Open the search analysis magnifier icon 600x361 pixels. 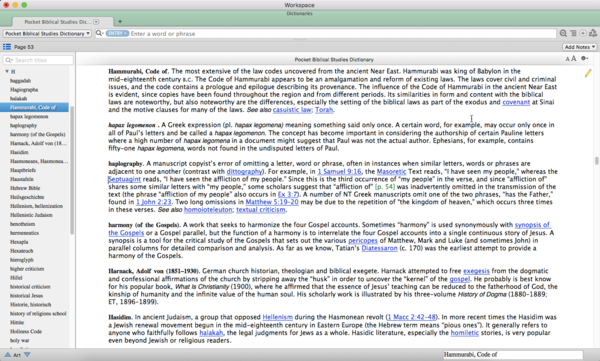[563, 33]
